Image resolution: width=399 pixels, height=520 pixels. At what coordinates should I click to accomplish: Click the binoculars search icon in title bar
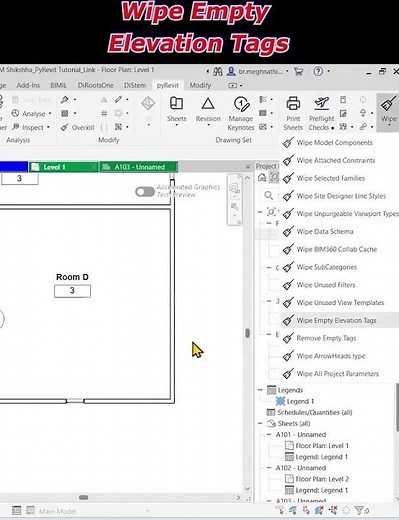(218, 71)
